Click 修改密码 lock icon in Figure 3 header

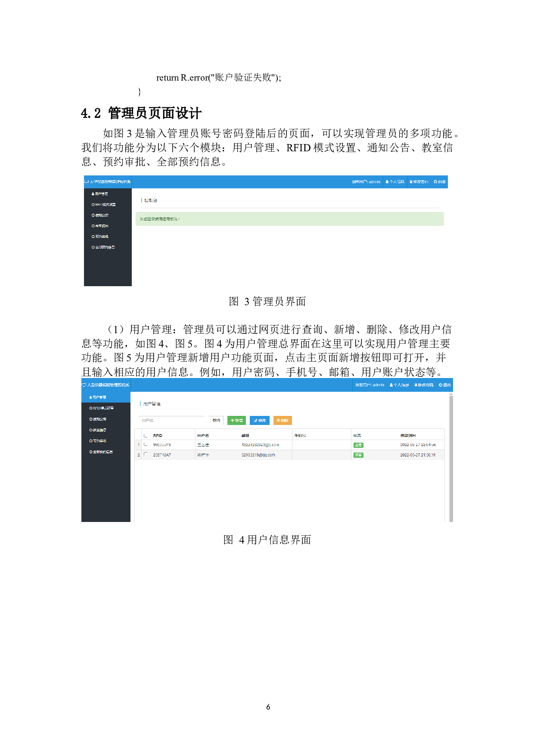pyautogui.click(x=411, y=182)
